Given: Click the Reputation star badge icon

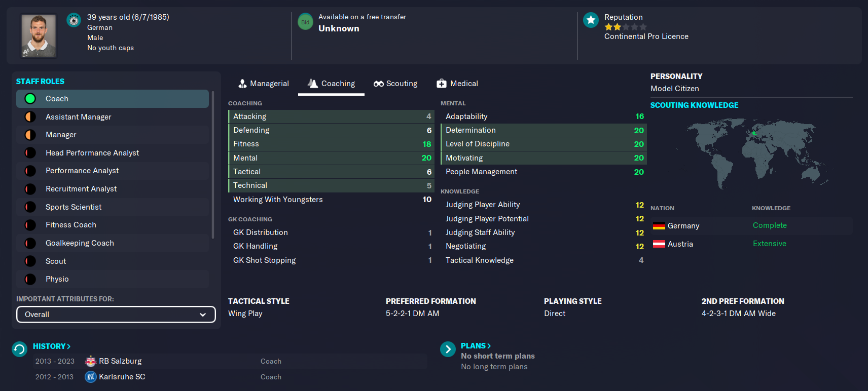Looking at the screenshot, I should click(x=591, y=20).
